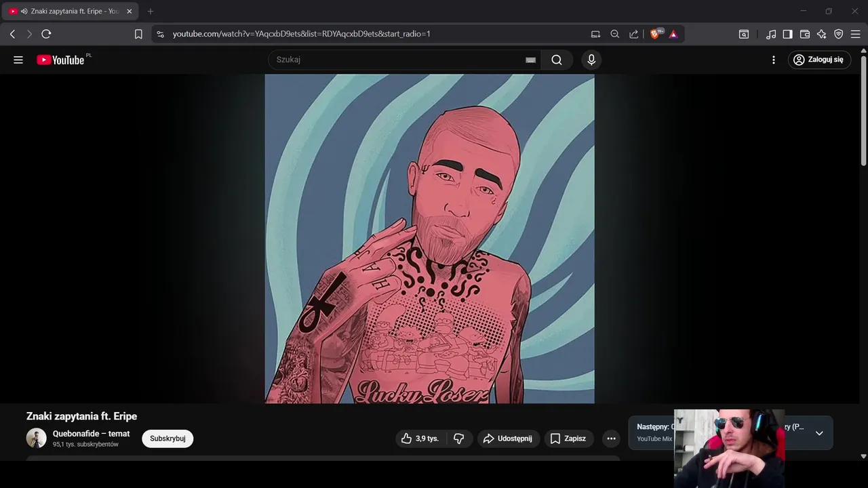Click the scrollbar down arrow
This screenshot has height=488, width=868.
[x=863, y=456]
